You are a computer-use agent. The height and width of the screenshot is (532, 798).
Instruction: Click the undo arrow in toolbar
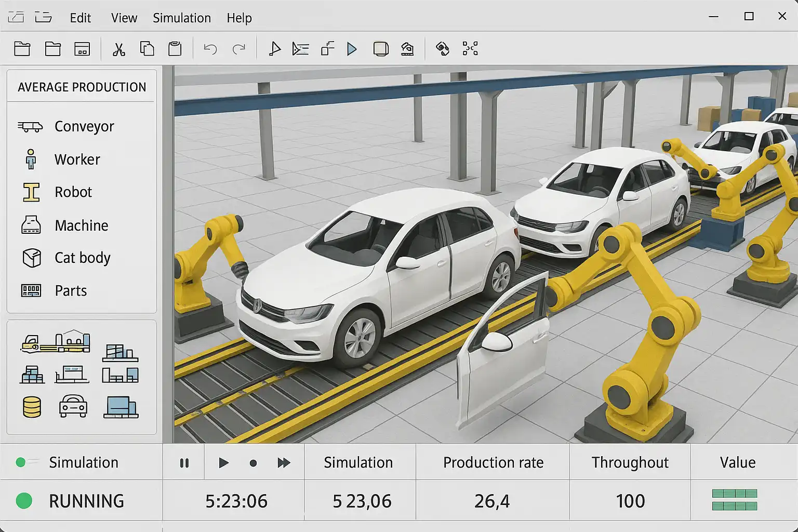(210, 49)
